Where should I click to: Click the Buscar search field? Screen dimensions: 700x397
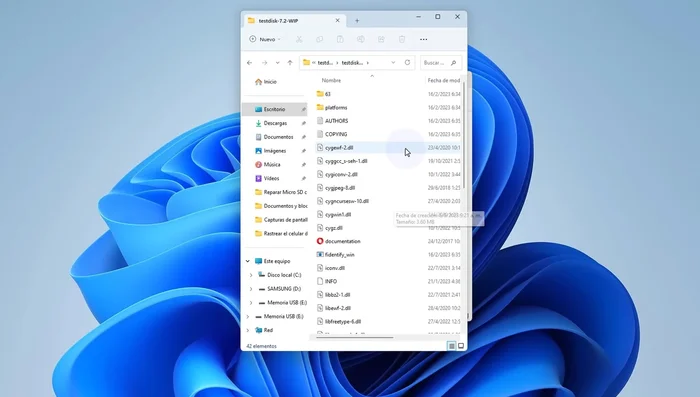pyautogui.click(x=440, y=63)
